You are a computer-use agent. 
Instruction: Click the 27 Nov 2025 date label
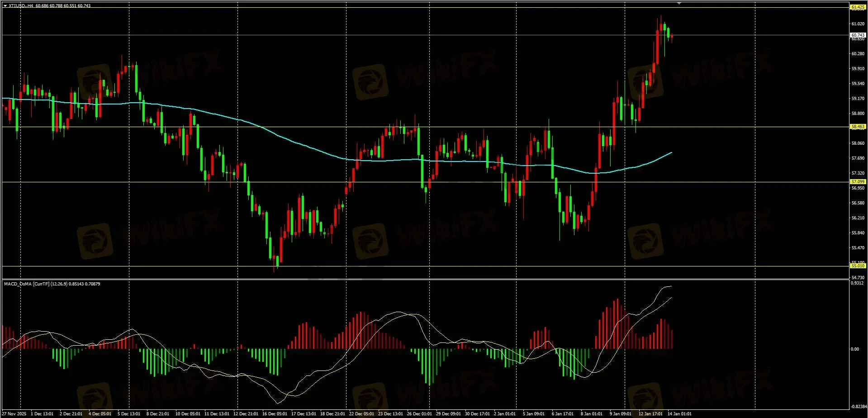point(14,414)
